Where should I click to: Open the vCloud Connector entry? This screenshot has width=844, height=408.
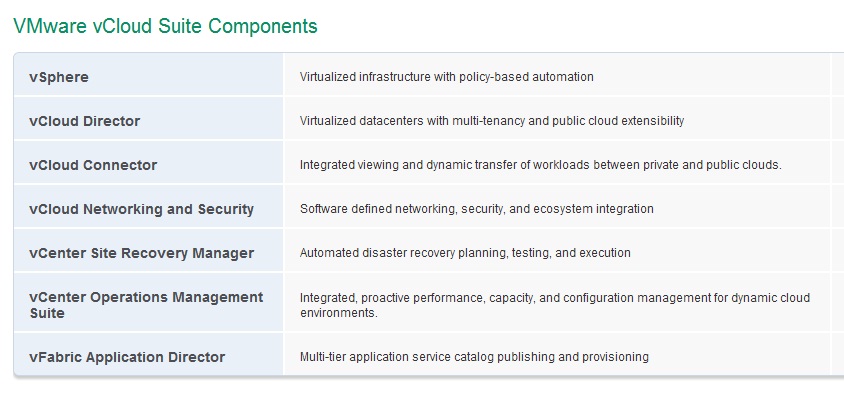pos(93,165)
